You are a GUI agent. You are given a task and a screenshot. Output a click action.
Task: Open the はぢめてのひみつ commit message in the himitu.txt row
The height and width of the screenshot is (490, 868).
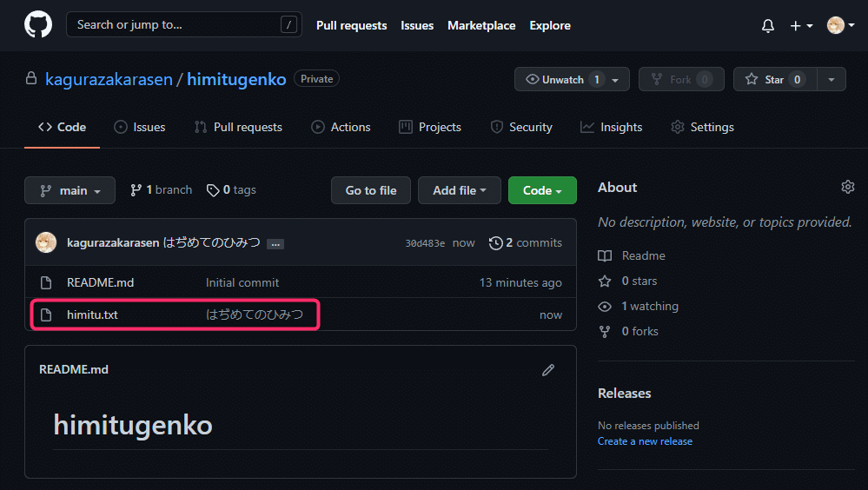coord(254,315)
